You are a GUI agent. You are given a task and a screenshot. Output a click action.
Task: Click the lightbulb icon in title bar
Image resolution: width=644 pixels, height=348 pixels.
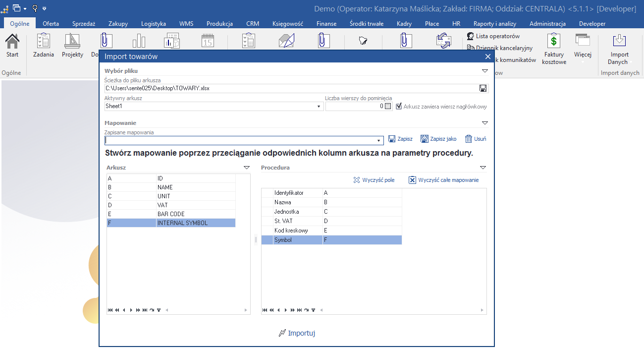pos(35,8)
